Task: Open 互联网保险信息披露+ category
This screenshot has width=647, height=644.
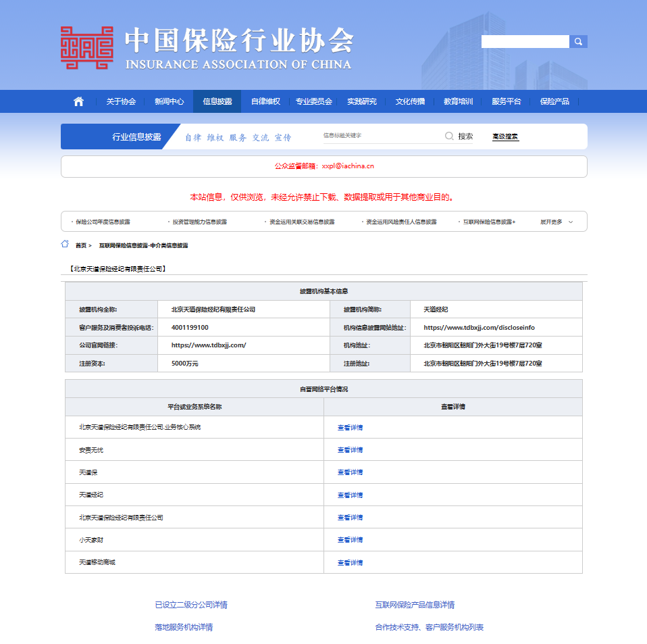Action: point(490,222)
